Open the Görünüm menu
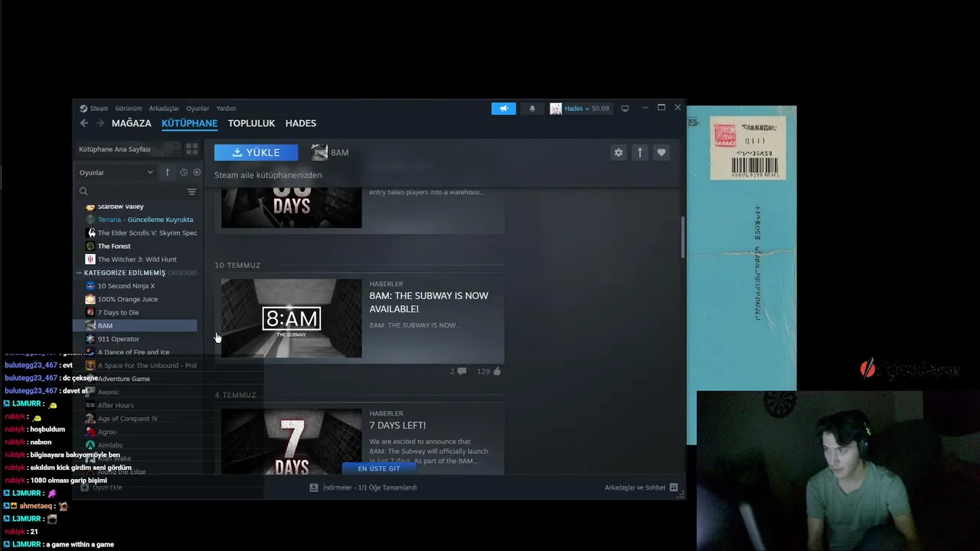This screenshot has width=980, height=551. [129, 109]
